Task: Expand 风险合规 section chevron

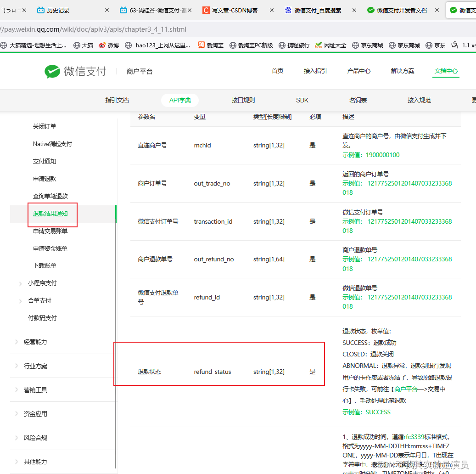Action: click(x=17, y=438)
